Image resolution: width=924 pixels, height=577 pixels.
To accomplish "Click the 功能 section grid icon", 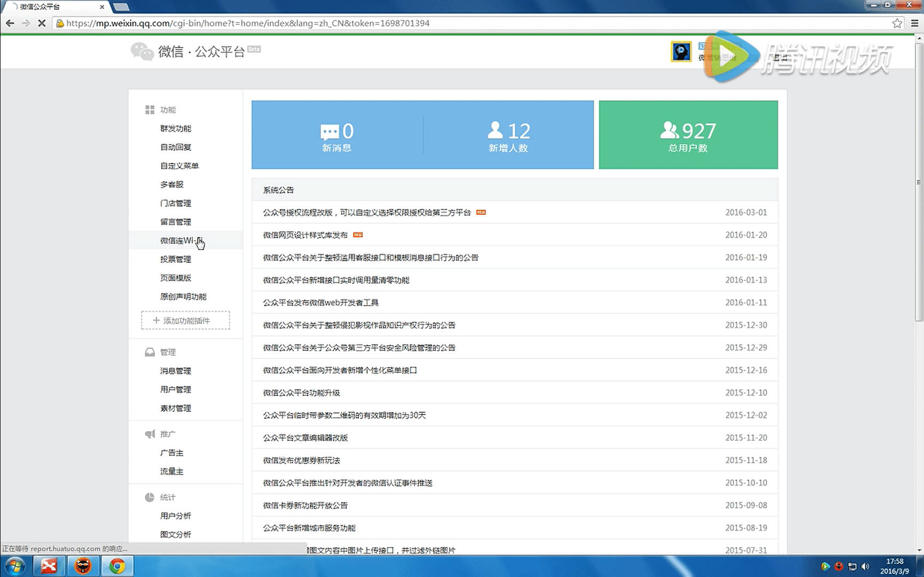I will click(150, 110).
